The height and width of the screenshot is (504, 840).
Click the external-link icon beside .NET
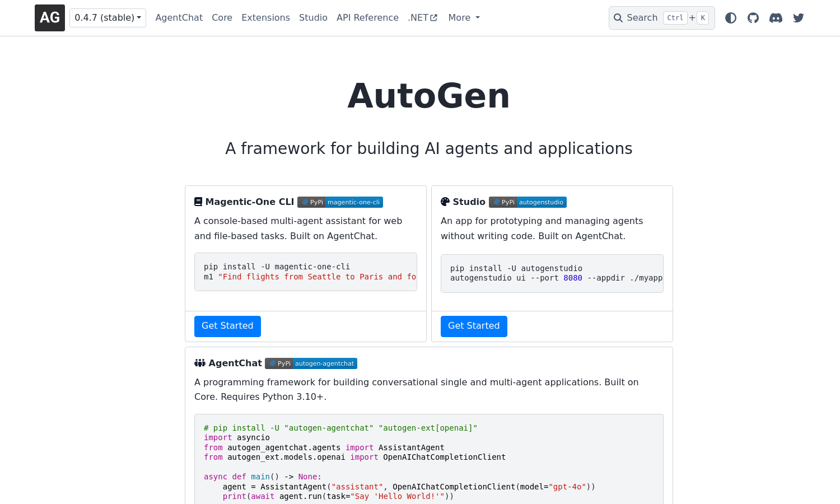tap(433, 17)
